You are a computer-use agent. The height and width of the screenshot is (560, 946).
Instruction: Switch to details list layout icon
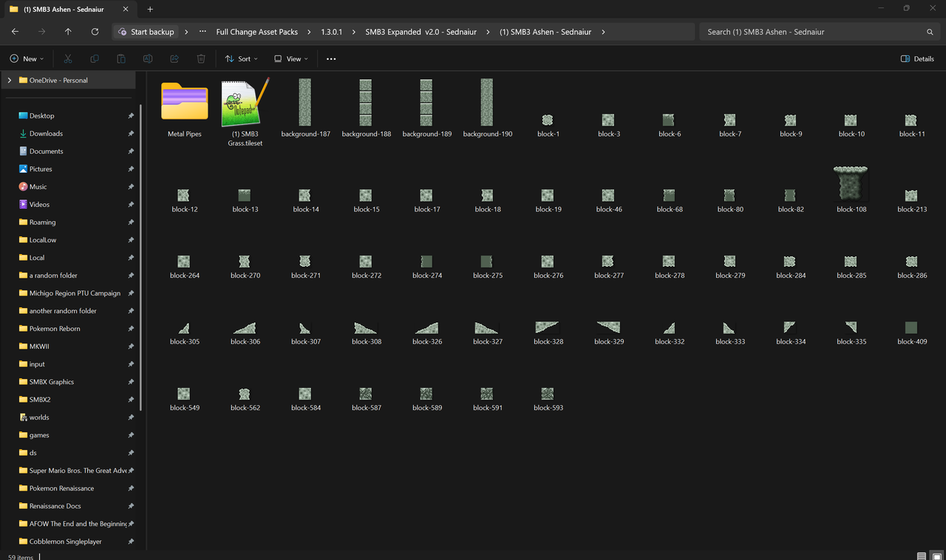[921, 556]
